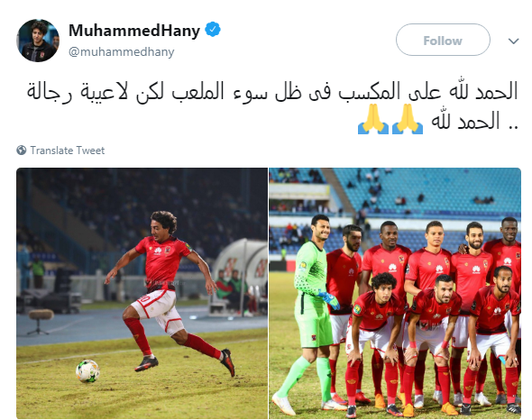Expand the tweet options chevron
Viewport: 532px width, 420px height.
[x=514, y=41]
